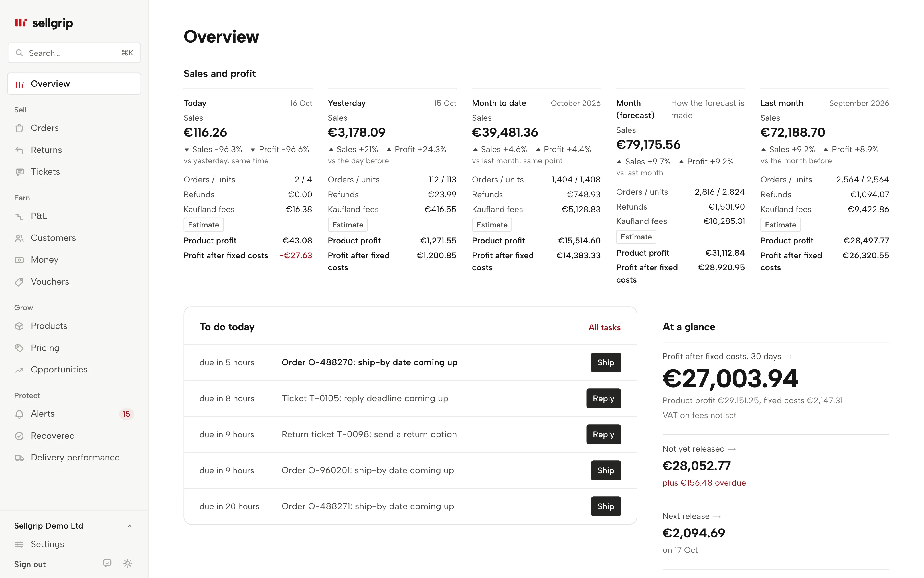The width and height of the screenshot is (924, 578).
Task: Reply to Ticket T-0105
Action: pyautogui.click(x=603, y=398)
